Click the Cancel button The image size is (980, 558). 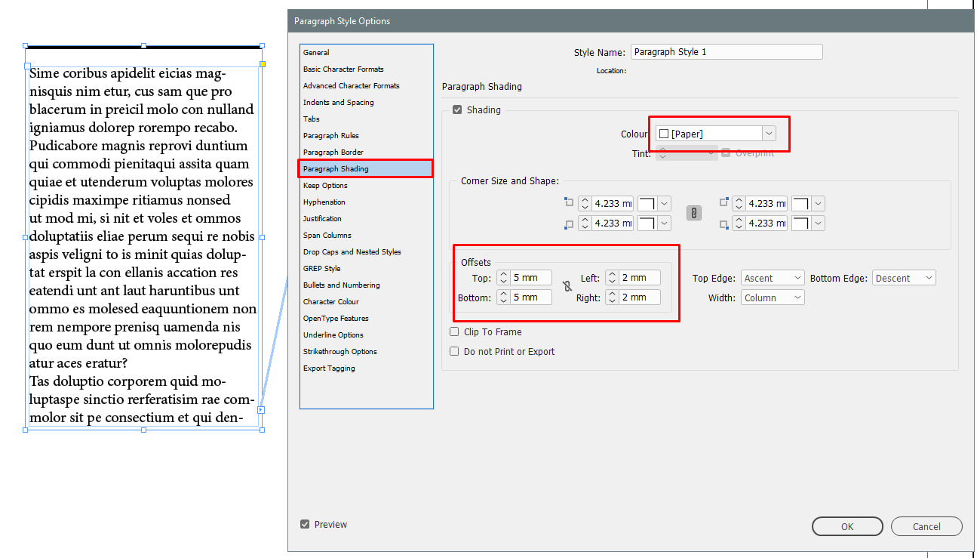[x=926, y=526]
